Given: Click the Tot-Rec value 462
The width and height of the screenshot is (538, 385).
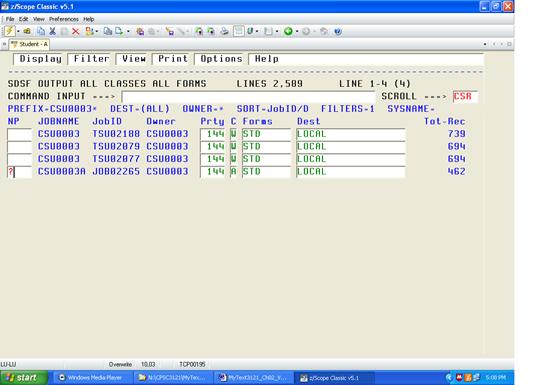Looking at the screenshot, I should tap(456, 172).
